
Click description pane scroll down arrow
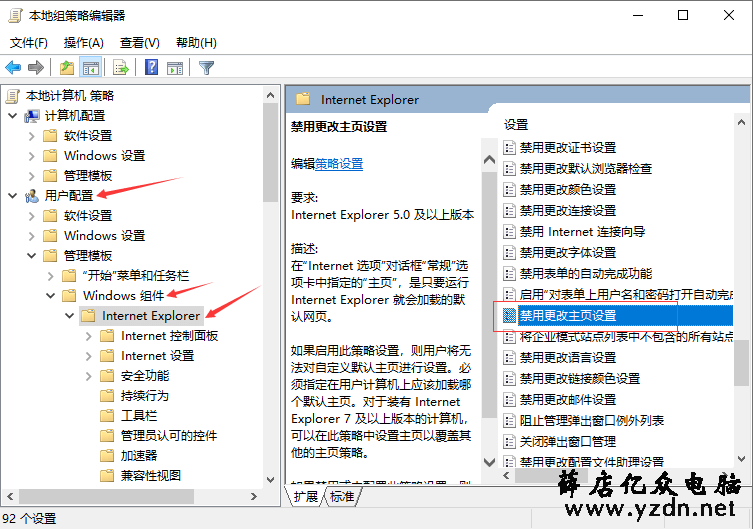coord(489,462)
